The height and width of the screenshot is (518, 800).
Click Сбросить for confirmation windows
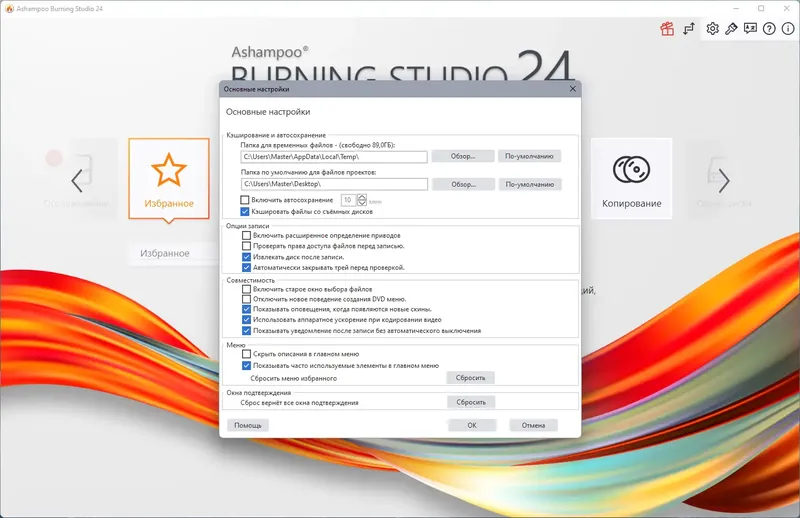(471, 402)
